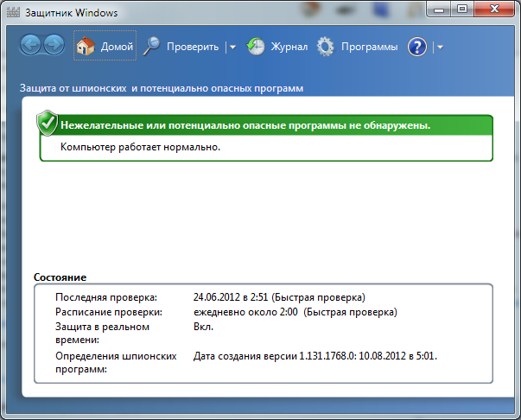Viewport: 521px width, 420px height.
Task: Select the green banner about no detected programs
Action: tap(266, 125)
